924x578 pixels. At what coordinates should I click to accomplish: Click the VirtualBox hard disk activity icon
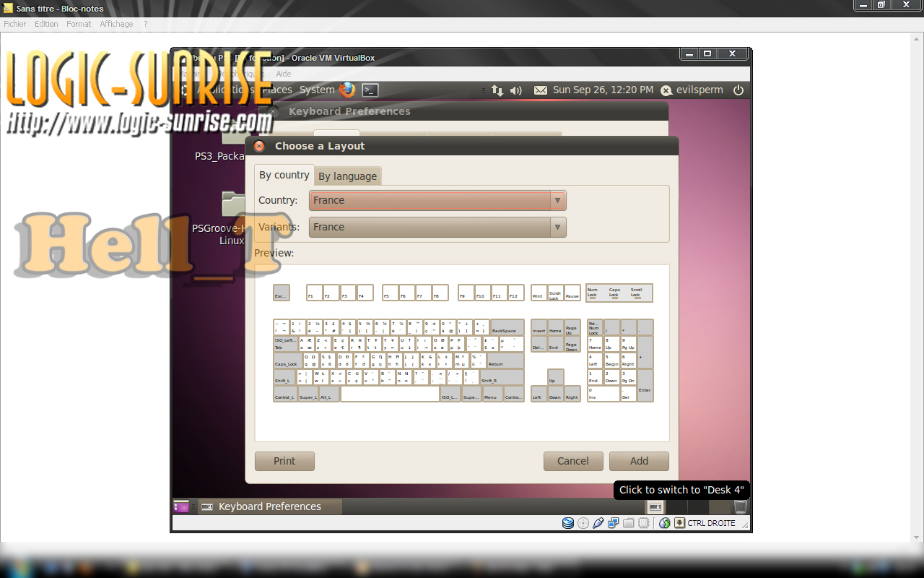(x=568, y=523)
